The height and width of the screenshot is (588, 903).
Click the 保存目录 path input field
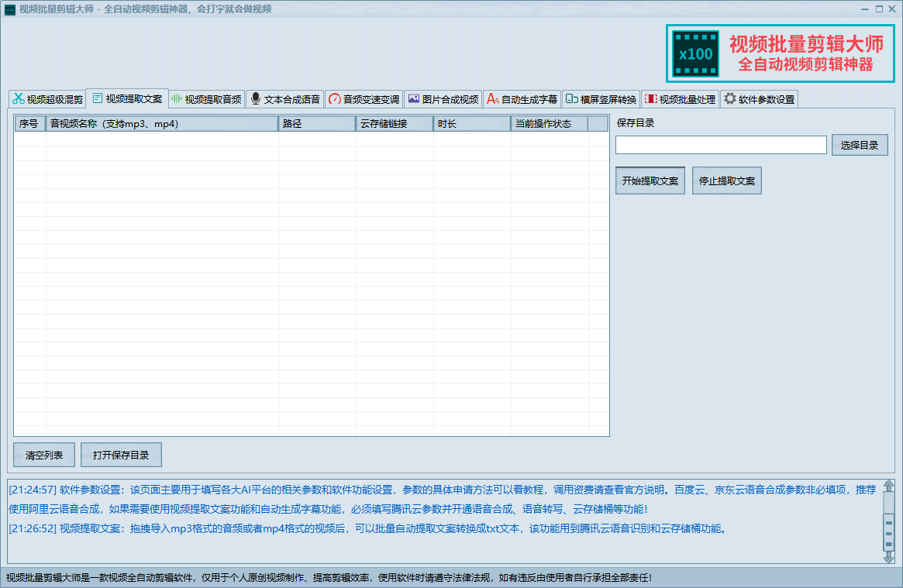coord(721,145)
